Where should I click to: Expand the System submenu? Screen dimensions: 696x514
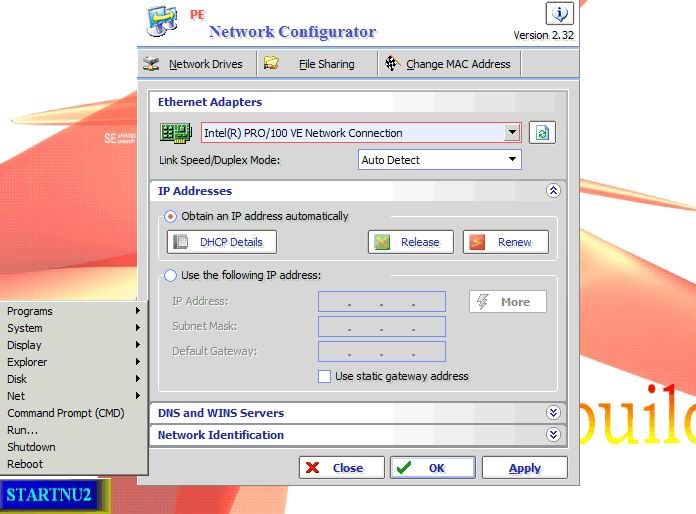tap(74, 328)
